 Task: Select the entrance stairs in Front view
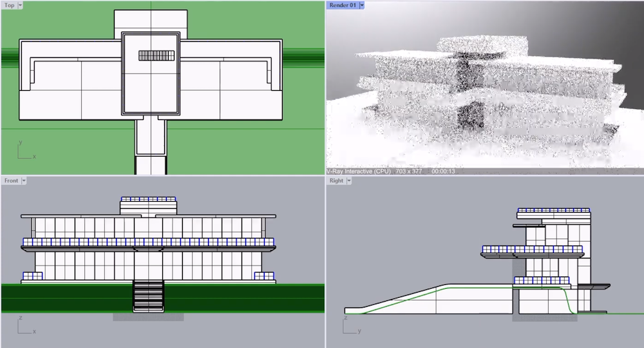pyautogui.click(x=148, y=296)
